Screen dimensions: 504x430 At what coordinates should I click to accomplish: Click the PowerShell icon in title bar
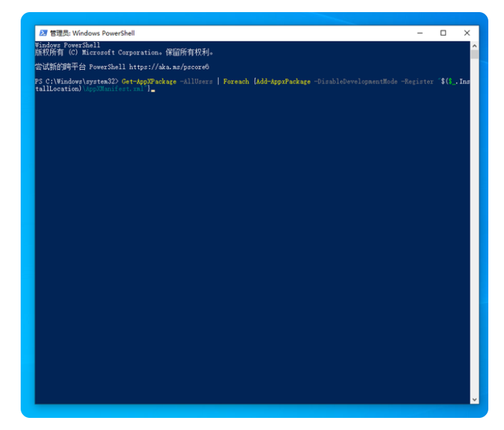coord(43,33)
